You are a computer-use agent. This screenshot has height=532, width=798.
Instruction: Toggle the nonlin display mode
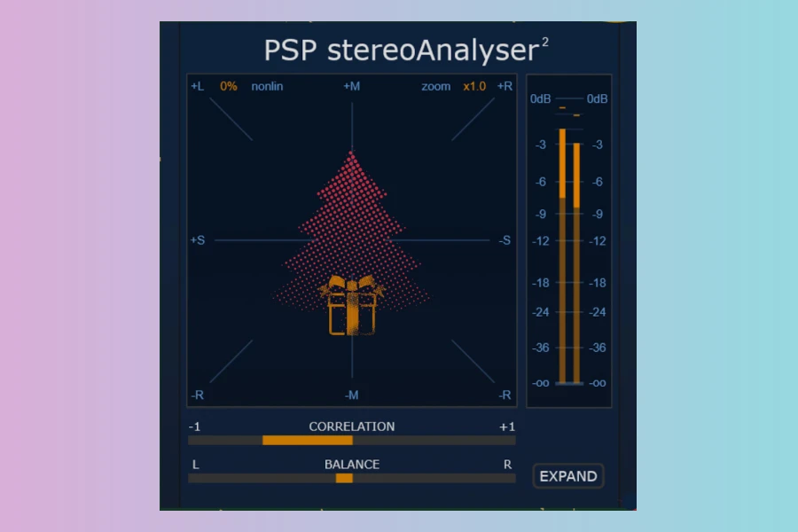[x=267, y=87]
